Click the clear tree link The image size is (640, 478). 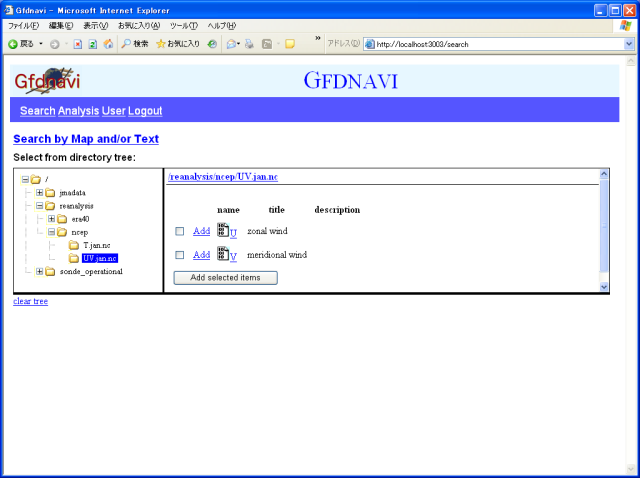click(30, 301)
